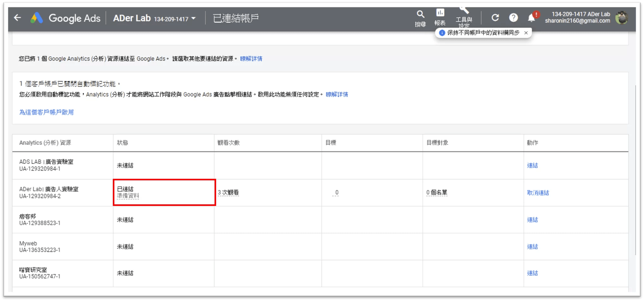Open 瞭解詳情 link after Google Analytics sentence
The width and height of the screenshot is (644, 301).
click(x=251, y=59)
